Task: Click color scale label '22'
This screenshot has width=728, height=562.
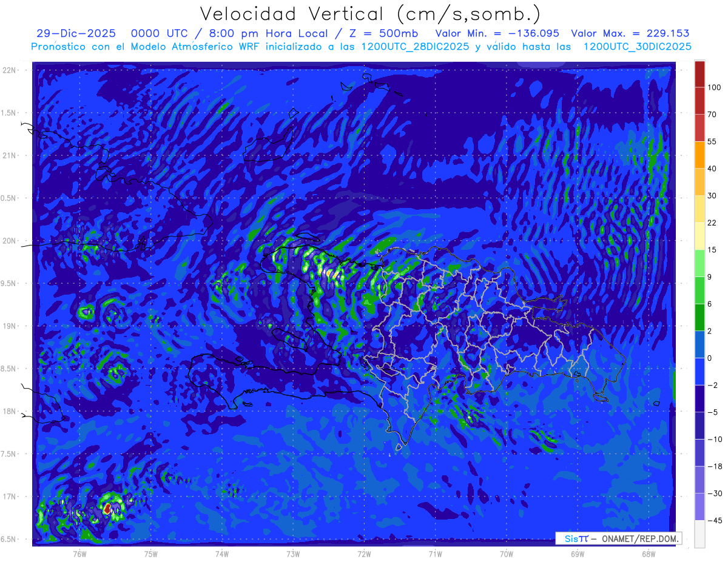Action: 712,222
